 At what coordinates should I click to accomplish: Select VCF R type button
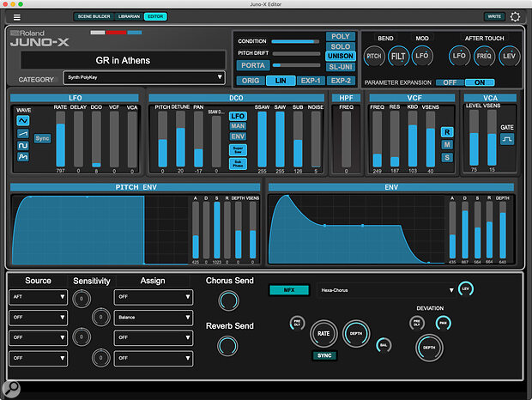click(447, 132)
